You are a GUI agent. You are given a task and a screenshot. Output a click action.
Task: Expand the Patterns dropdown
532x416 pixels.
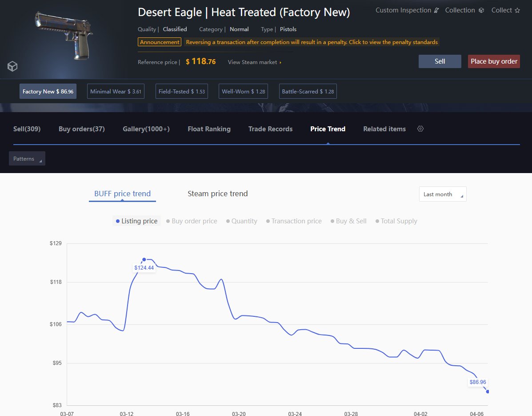pyautogui.click(x=27, y=158)
